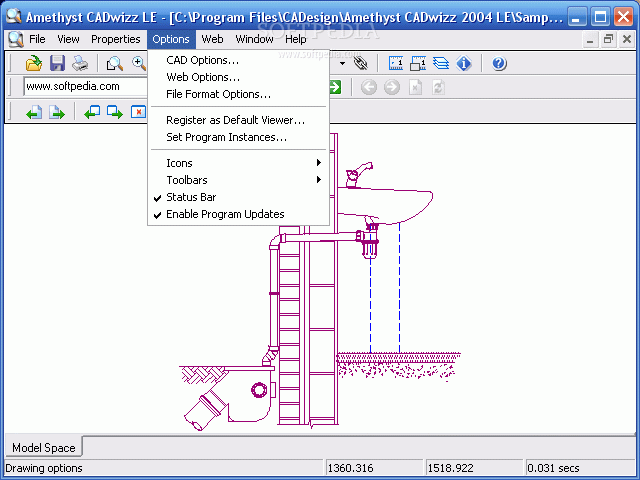The image size is (640, 480).
Task: Click the measure area ruler icon
Action: click(x=418, y=63)
